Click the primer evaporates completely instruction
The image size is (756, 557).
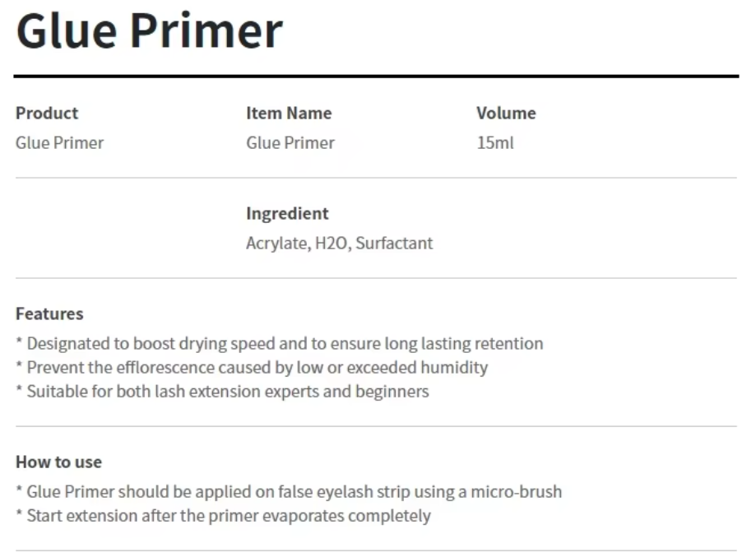coord(223,516)
